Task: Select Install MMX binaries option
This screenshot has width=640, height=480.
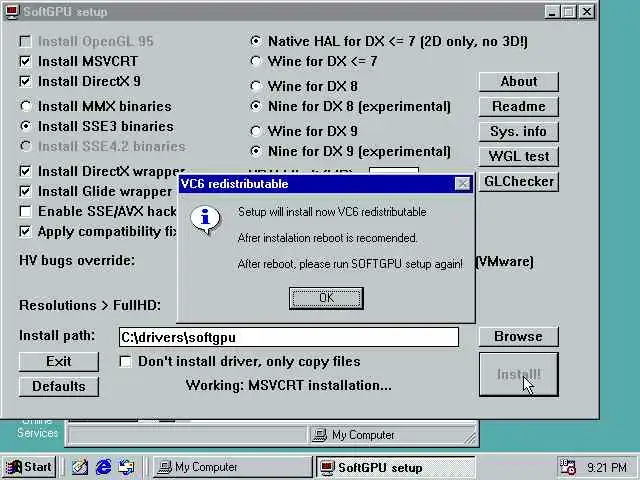Action: (25, 106)
